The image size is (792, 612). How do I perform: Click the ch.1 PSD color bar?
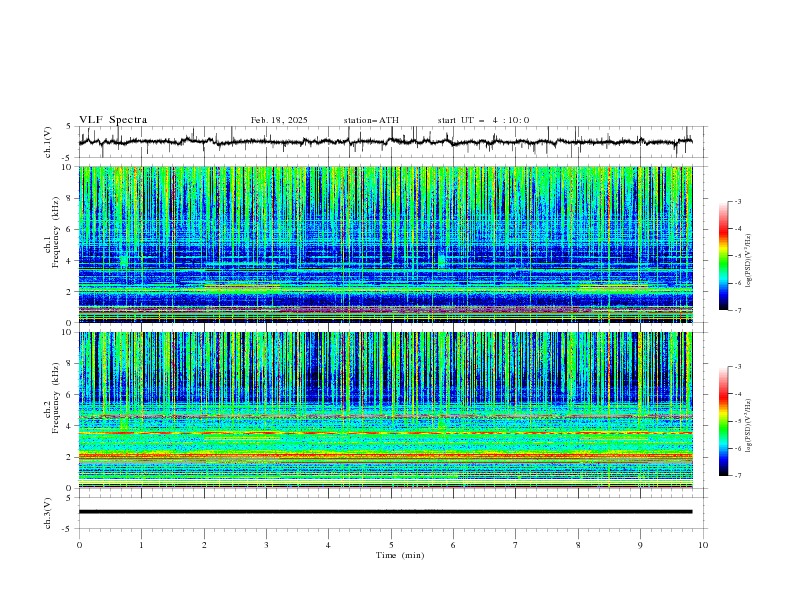[x=724, y=256]
